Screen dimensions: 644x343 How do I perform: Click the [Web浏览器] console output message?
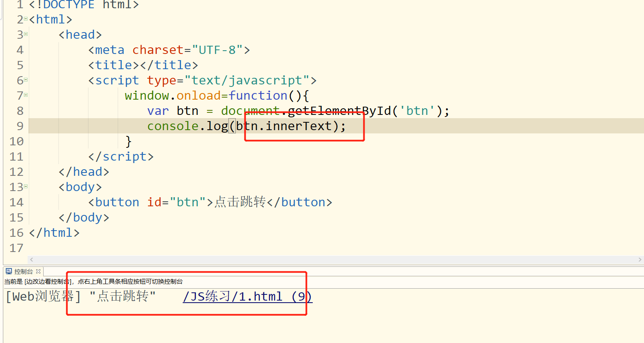[x=41, y=296]
